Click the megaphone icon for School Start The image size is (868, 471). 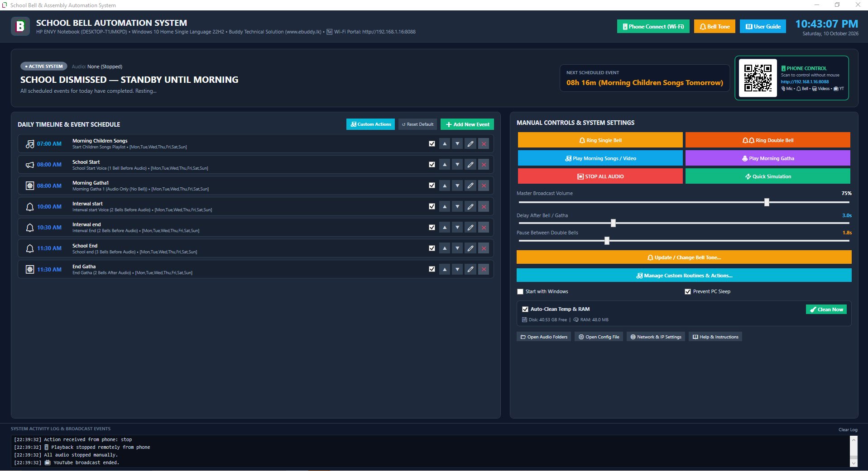30,165
